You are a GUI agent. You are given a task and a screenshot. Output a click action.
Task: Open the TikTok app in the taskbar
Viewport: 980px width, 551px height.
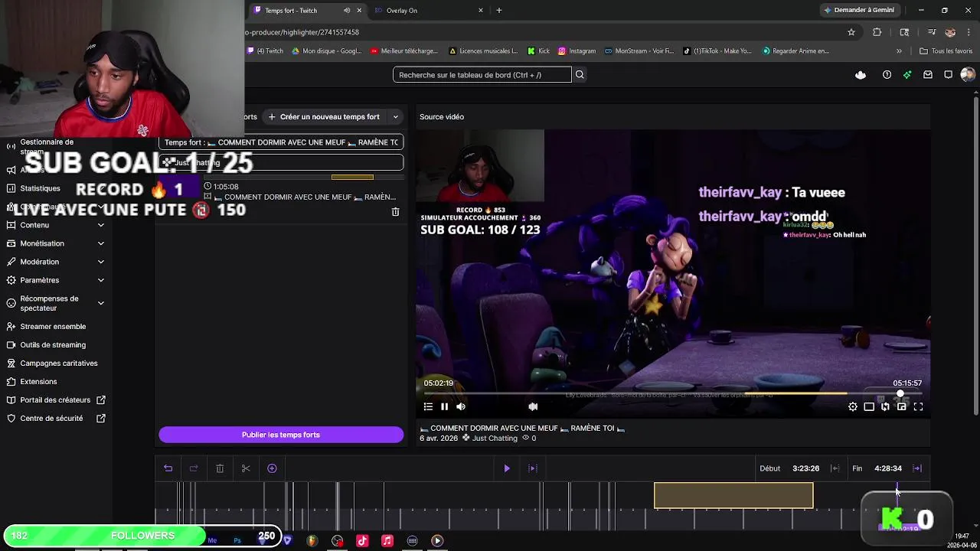pos(362,541)
